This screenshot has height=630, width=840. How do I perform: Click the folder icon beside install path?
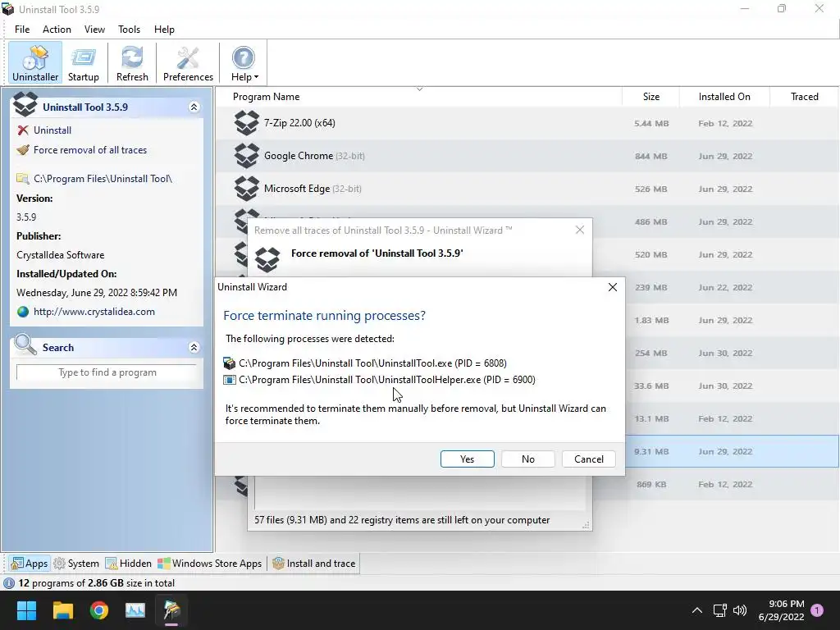coord(22,179)
